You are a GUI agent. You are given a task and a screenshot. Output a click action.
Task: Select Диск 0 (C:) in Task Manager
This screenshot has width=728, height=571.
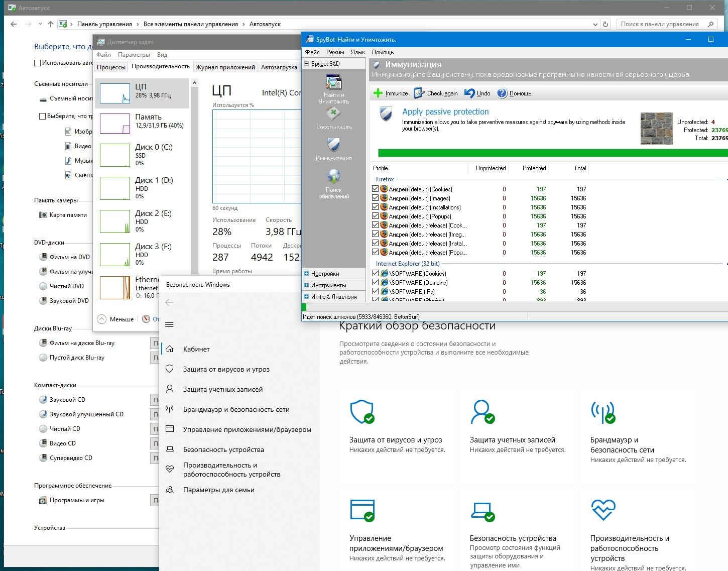[142, 155]
